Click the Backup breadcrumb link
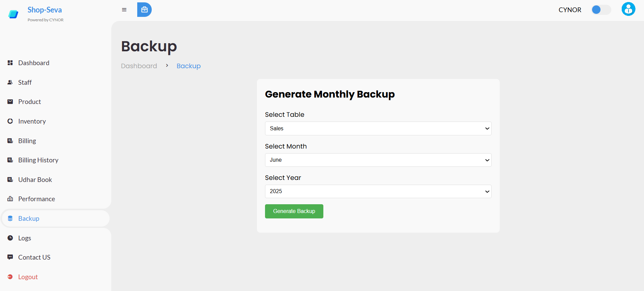Viewport: 644px width, 291px height. [x=188, y=66]
